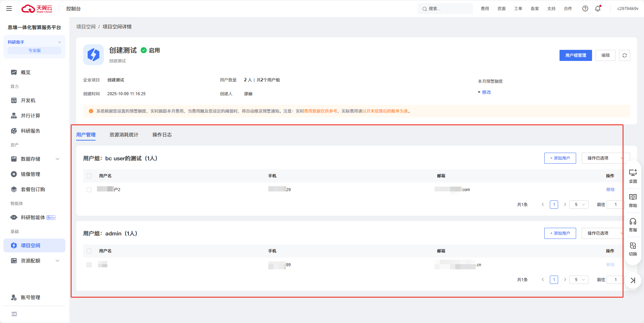The height and width of the screenshot is (323, 644).
Task: Open the hamburger menu at top left
Action: [9, 9]
